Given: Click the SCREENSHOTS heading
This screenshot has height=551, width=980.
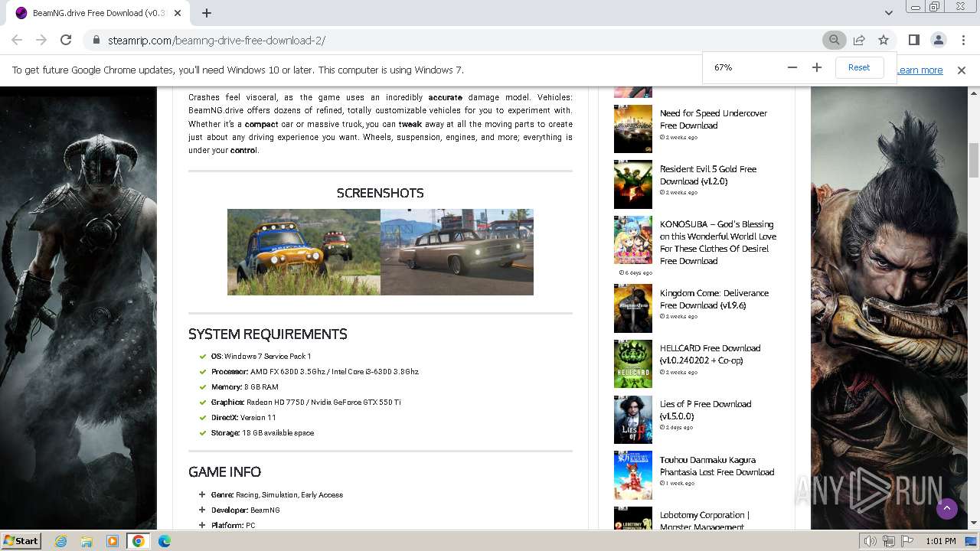Looking at the screenshot, I should (380, 193).
